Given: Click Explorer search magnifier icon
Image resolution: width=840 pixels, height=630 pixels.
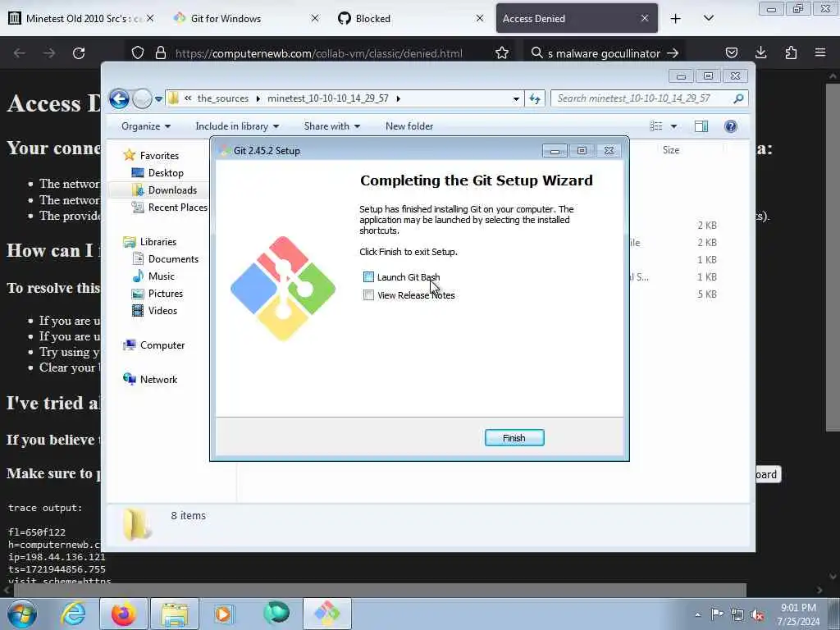Looking at the screenshot, I should click(739, 98).
